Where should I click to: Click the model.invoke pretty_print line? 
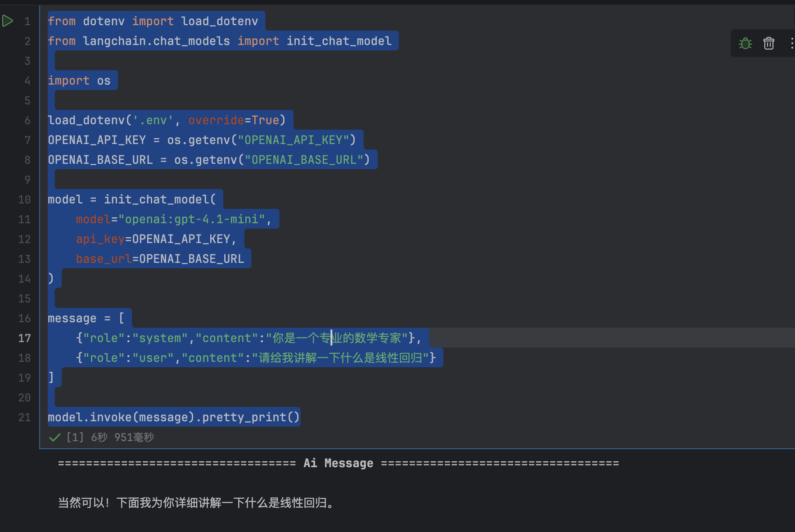(174, 417)
